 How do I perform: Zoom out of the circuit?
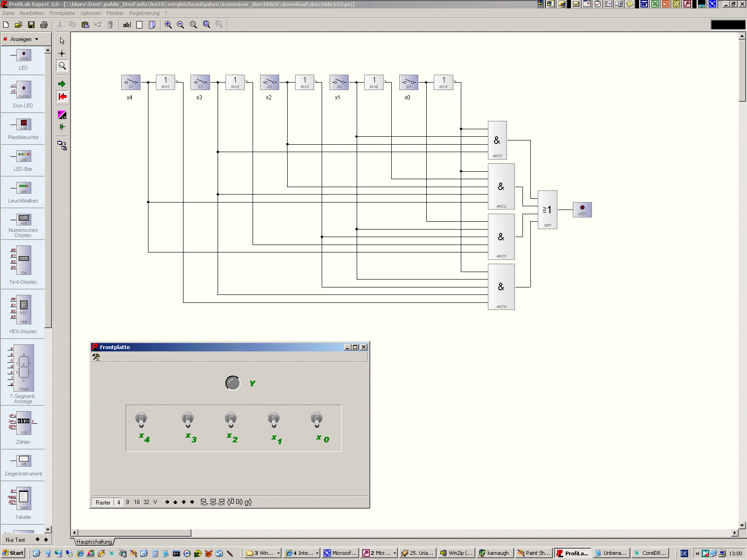[x=181, y=25]
